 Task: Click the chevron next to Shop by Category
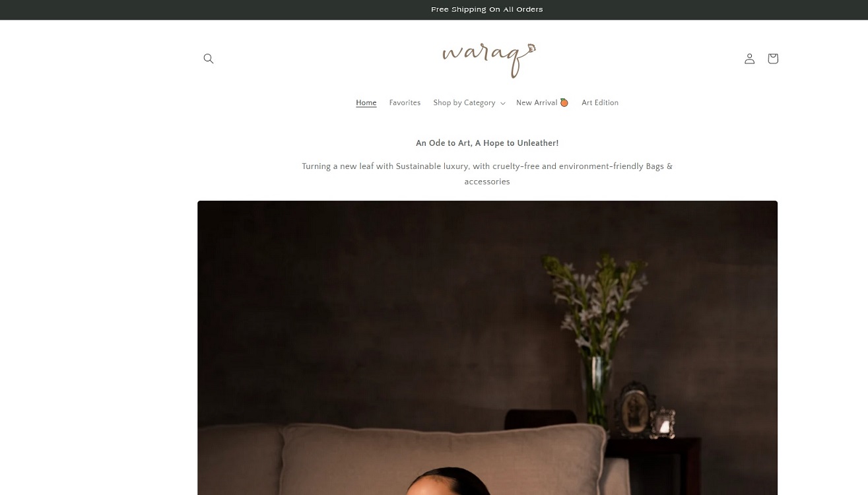[x=503, y=104]
